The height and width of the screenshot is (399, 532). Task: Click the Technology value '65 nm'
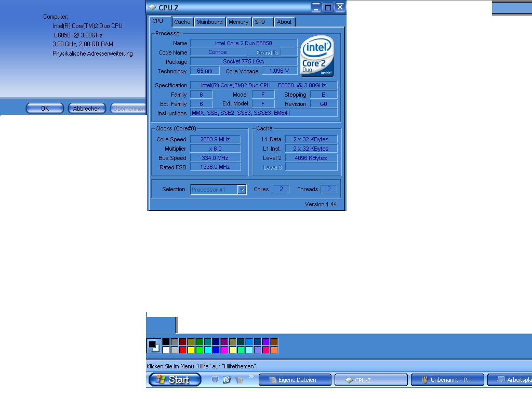tap(205, 71)
